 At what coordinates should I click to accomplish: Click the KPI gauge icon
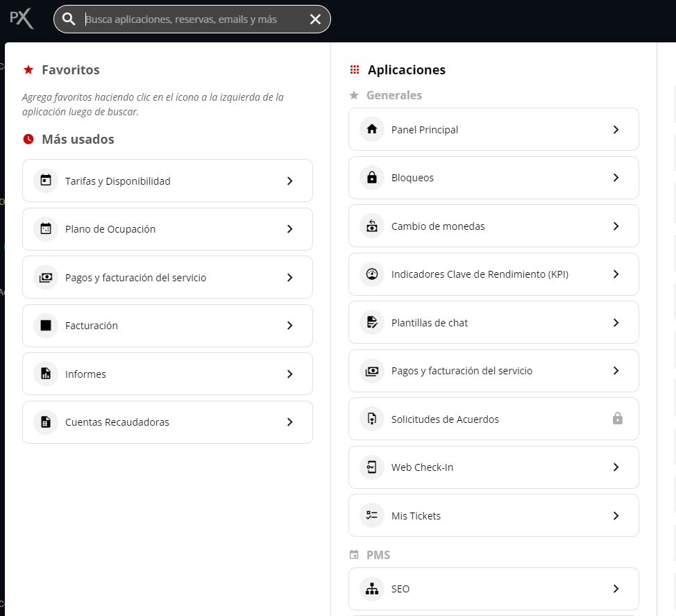coord(372,274)
